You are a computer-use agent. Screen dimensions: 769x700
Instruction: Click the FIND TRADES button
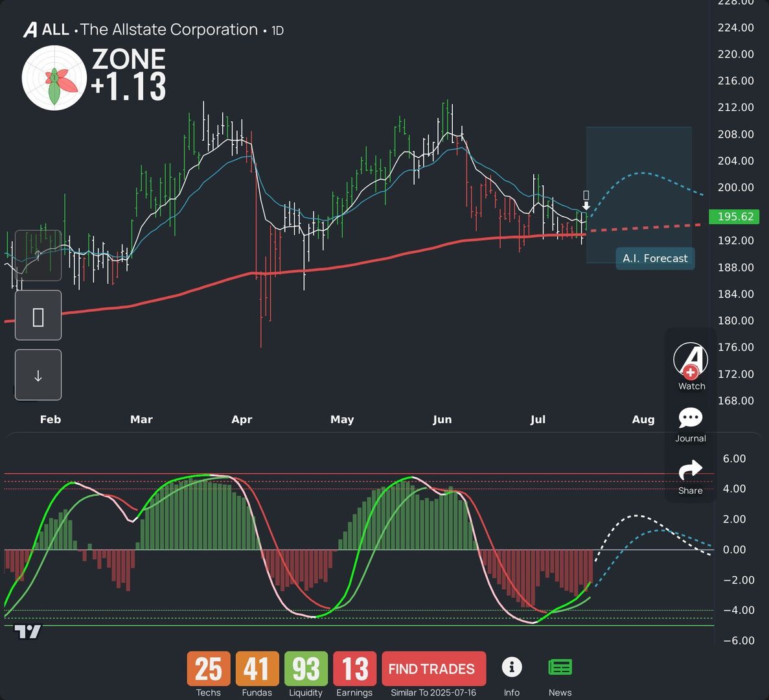coord(433,668)
